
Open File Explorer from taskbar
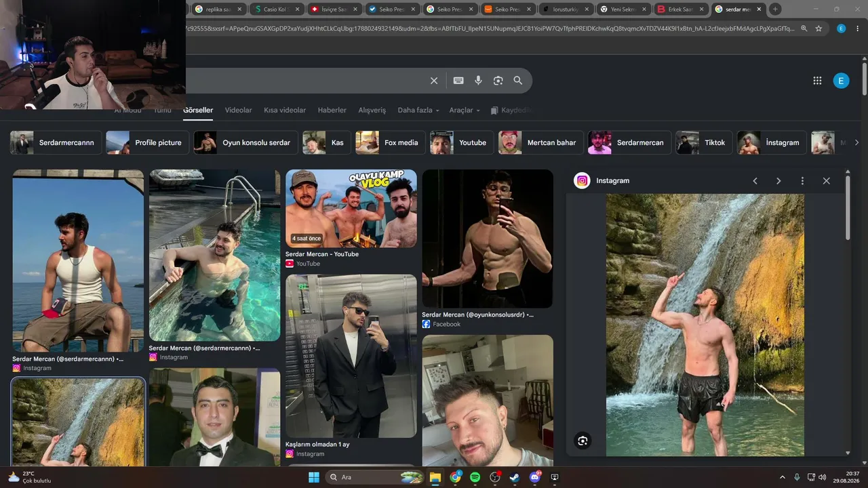pyautogui.click(x=435, y=477)
